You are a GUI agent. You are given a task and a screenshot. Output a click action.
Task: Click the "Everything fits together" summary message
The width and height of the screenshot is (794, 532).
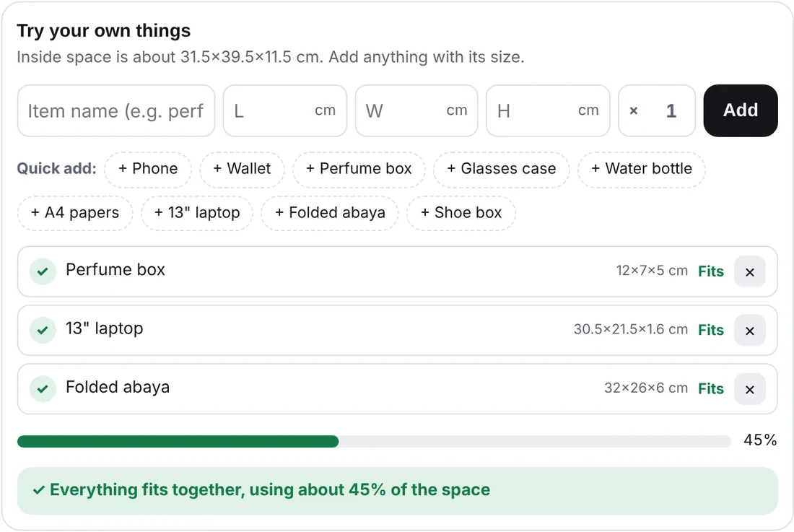click(x=398, y=490)
